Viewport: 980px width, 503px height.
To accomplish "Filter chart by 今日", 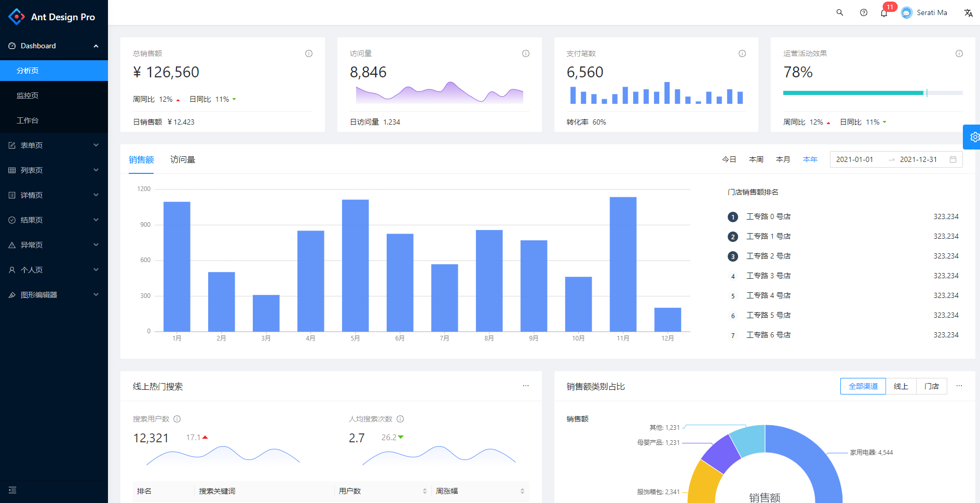I will (x=729, y=159).
